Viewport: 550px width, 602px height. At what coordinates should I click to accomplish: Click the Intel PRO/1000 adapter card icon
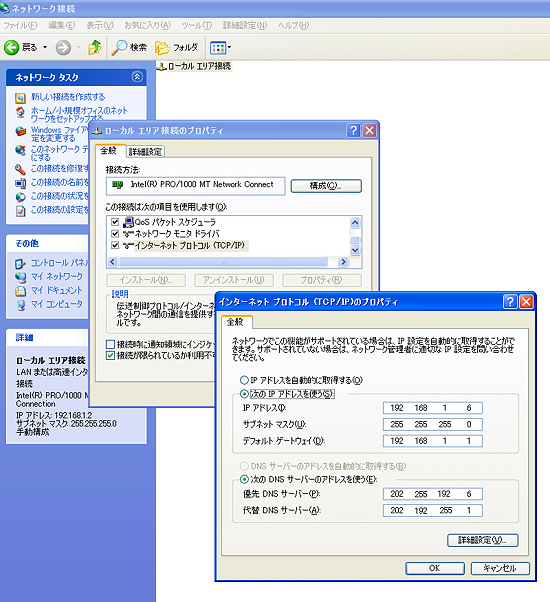[x=117, y=185]
